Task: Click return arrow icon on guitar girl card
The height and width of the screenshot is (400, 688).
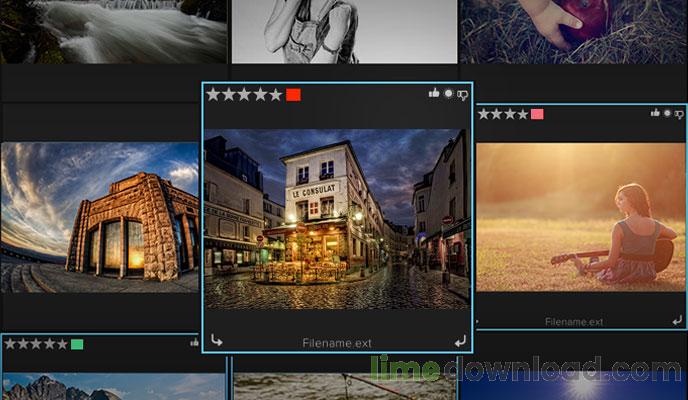Action: 677,321
